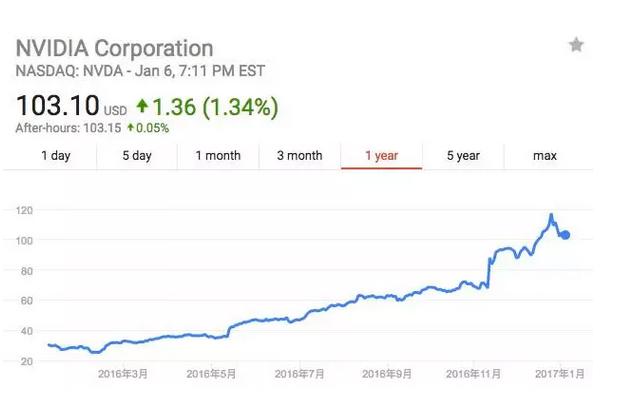Click the 120 y-axis label
628x396 pixels.
tap(24, 210)
